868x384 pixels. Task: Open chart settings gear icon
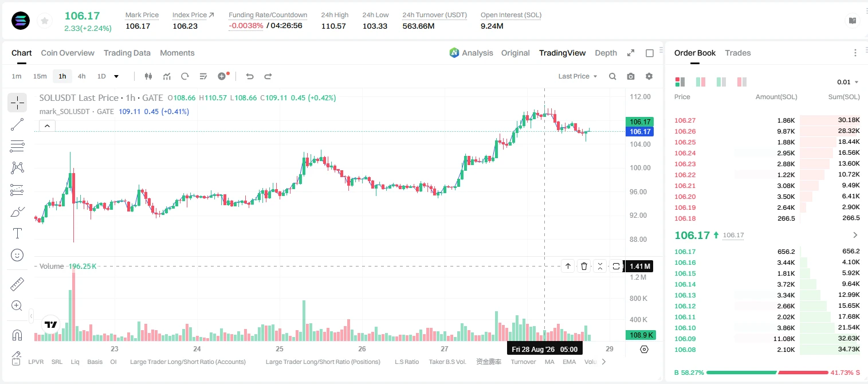point(649,76)
